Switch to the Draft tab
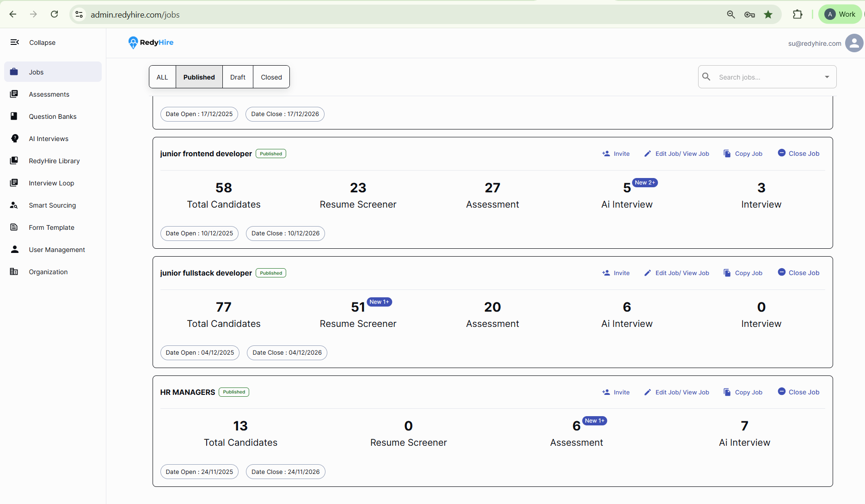Screen dimensions: 865x504 click(x=238, y=77)
